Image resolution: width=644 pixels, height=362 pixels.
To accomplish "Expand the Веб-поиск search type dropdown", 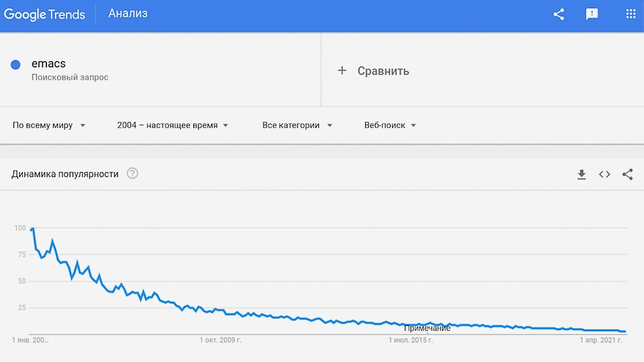I will (x=390, y=125).
